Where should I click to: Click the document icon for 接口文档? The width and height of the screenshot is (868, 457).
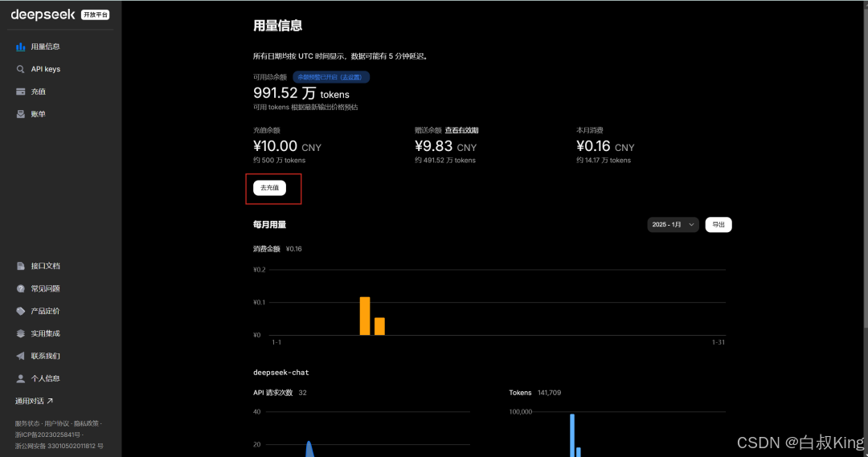pos(20,266)
